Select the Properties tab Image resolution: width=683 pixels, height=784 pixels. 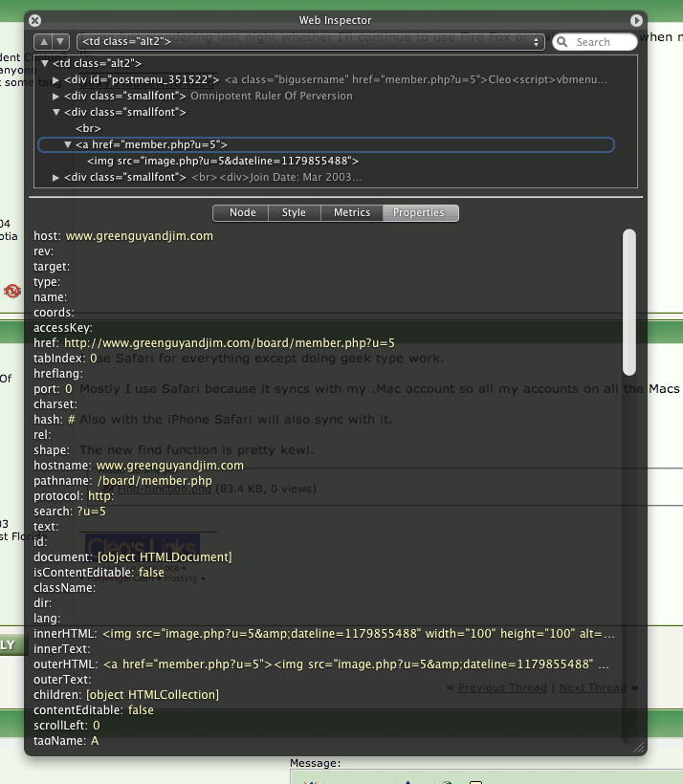point(419,212)
